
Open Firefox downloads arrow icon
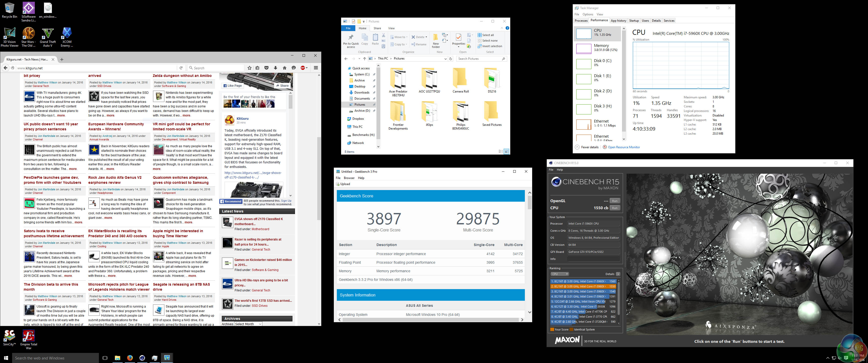point(275,68)
